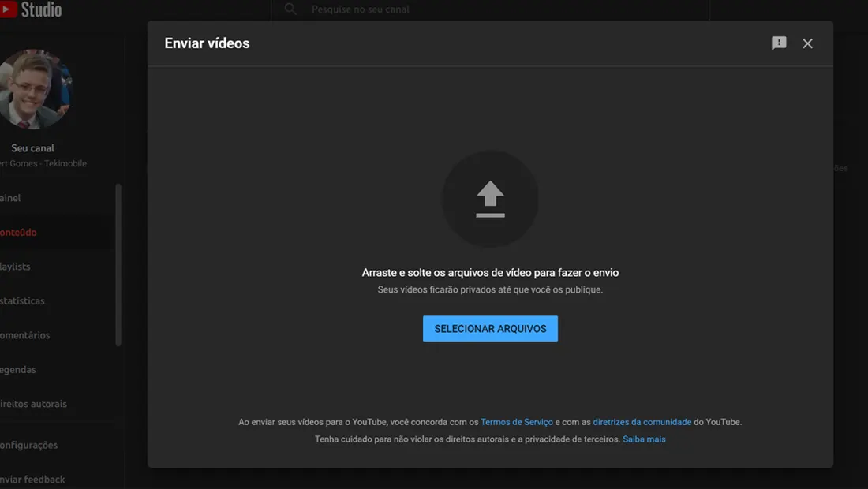The image size is (868, 489).
Task: Click the sidebar vertical scrollbar
Action: coord(118,265)
